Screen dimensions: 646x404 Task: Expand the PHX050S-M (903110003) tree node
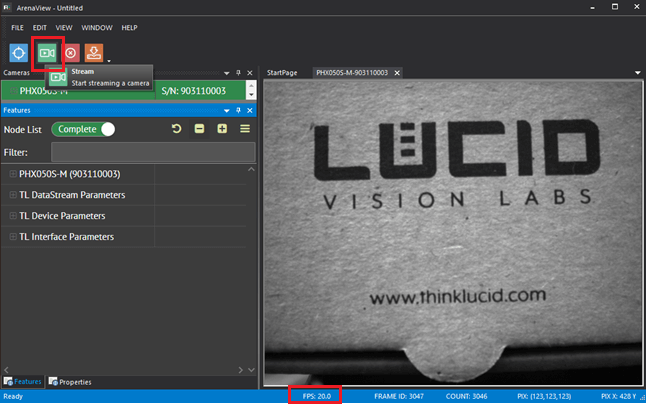point(13,174)
